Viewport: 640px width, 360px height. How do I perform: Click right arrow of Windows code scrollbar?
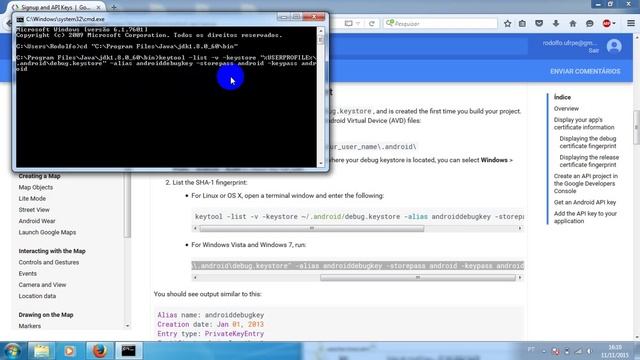pyautogui.click(x=520, y=278)
